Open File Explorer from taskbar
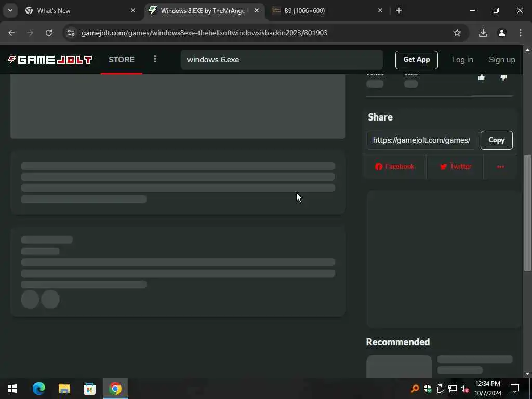 coord(64,389)
